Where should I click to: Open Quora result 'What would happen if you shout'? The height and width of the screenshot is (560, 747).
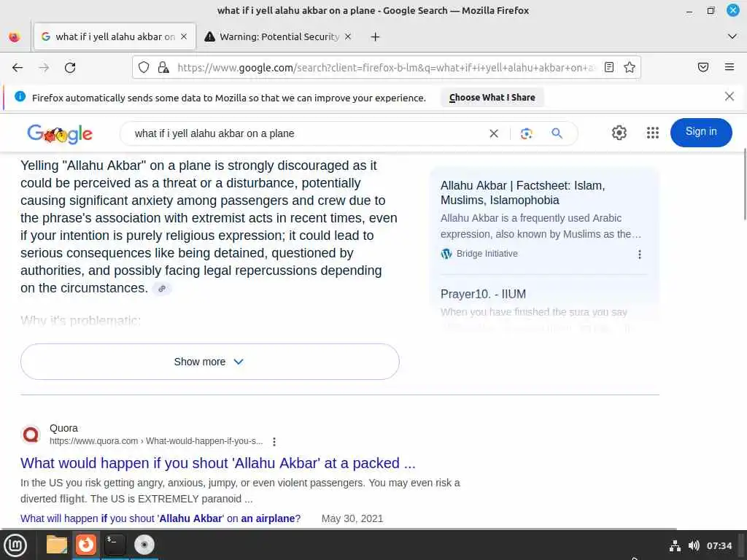pos(217,463)
